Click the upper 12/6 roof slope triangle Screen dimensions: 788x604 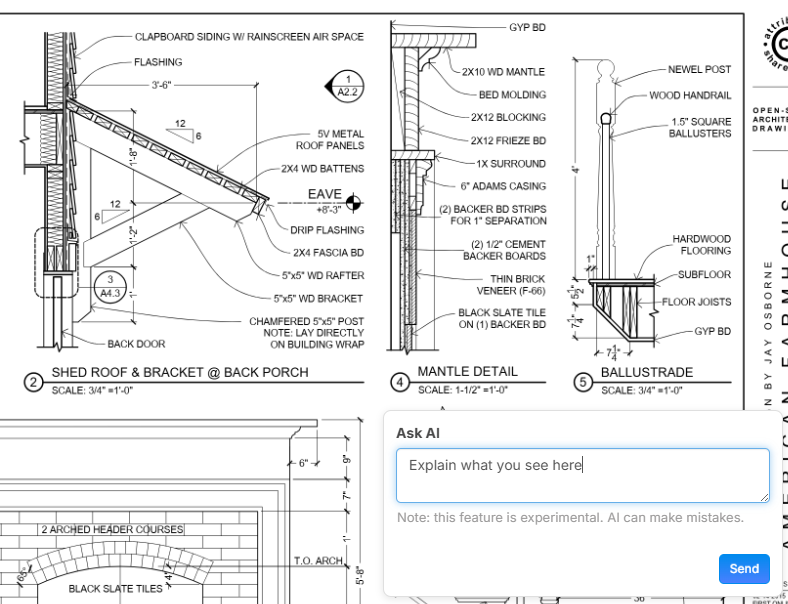[181, 131]
